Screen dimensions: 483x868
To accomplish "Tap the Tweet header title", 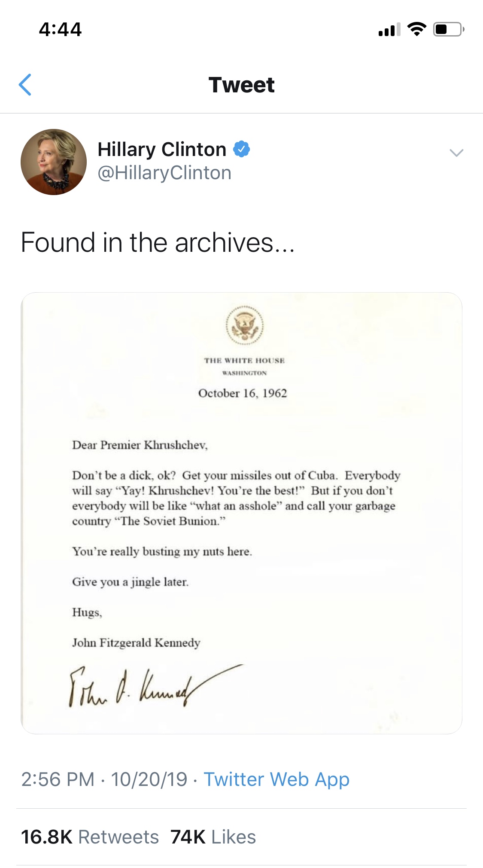I will 241,85.
